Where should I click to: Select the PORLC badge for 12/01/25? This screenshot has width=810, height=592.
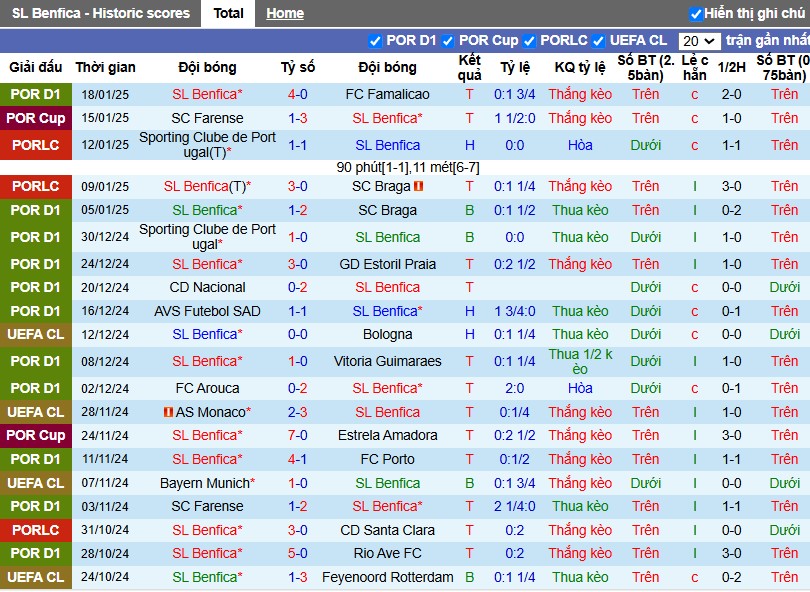point(36,145)
